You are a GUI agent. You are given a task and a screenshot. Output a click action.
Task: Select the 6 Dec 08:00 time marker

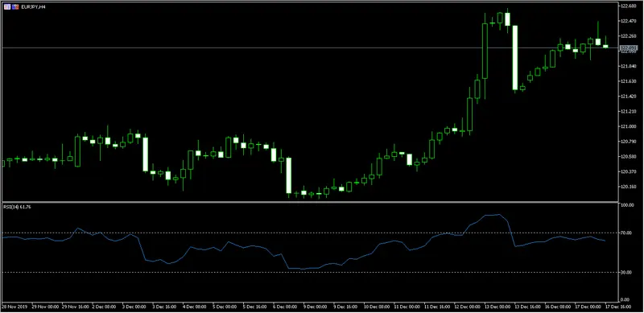(x=286, y=307)
